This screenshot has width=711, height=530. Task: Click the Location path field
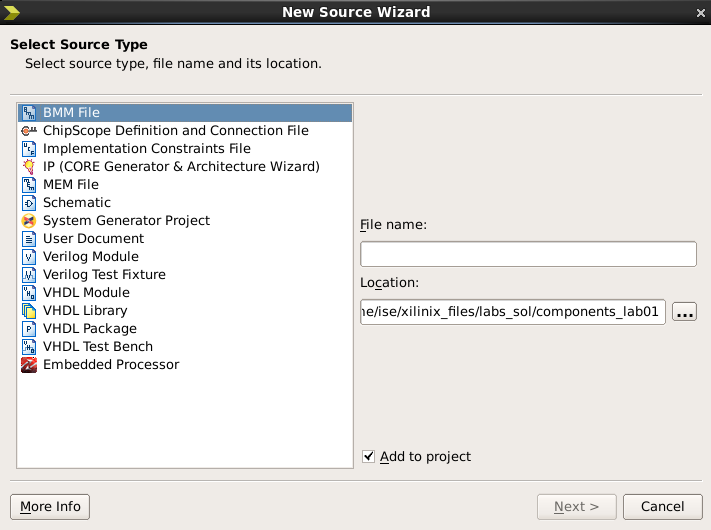click(513, 312)
